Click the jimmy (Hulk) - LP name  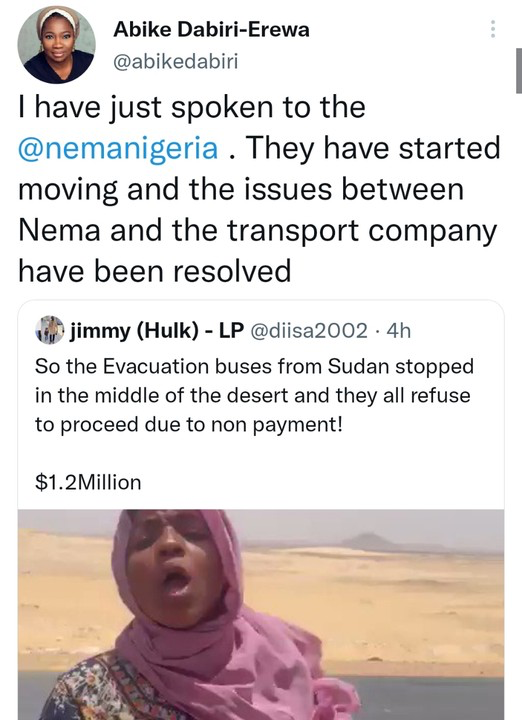coord(157,331)
